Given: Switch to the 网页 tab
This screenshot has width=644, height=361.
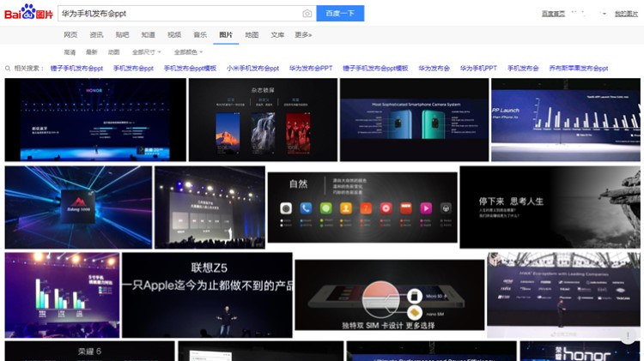Looking at the screenshot, I should click(70, 35).
